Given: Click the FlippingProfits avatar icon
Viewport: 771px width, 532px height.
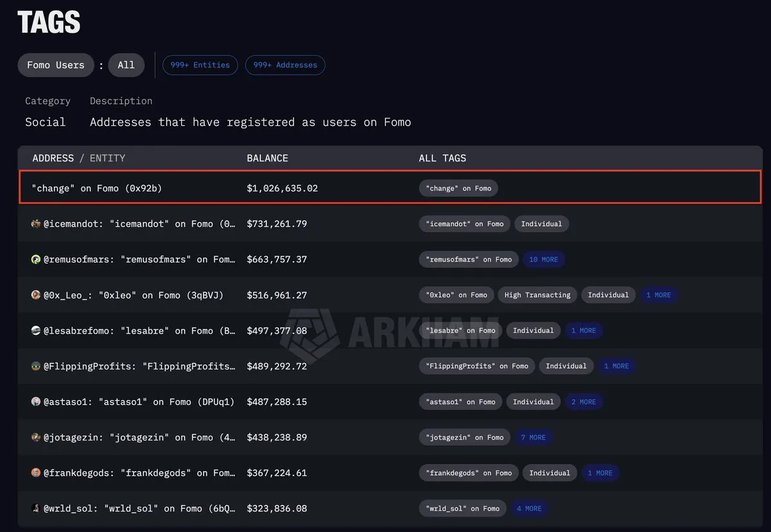Looking at the screenshot, I should point(36,366).
